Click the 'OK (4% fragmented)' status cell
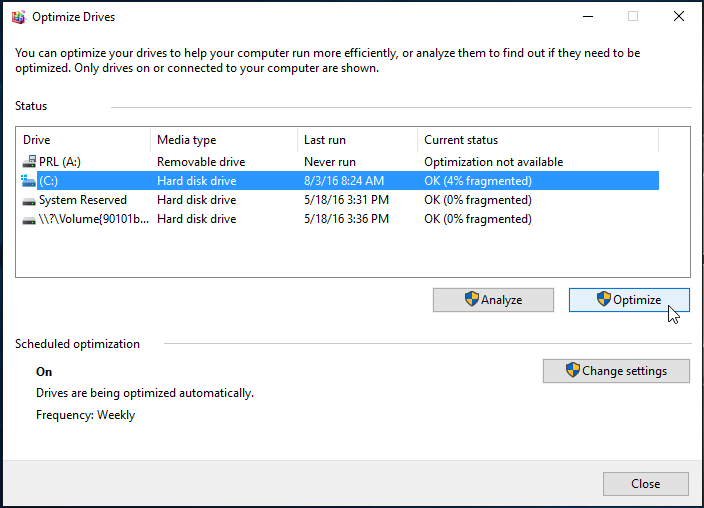This screenshot has height=508, width=704. point(477,181)
